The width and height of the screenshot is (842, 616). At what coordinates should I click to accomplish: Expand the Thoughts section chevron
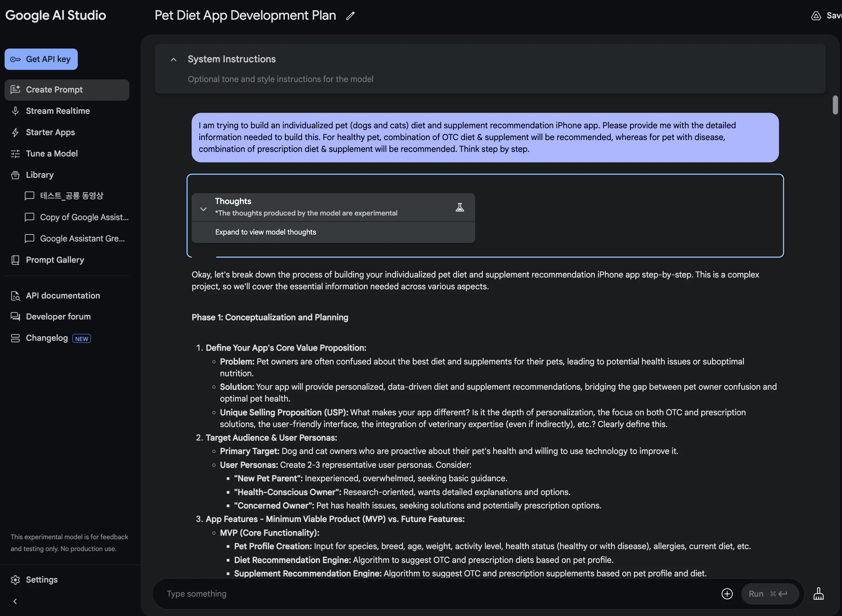pyautogui.click(x=203, y=209)
